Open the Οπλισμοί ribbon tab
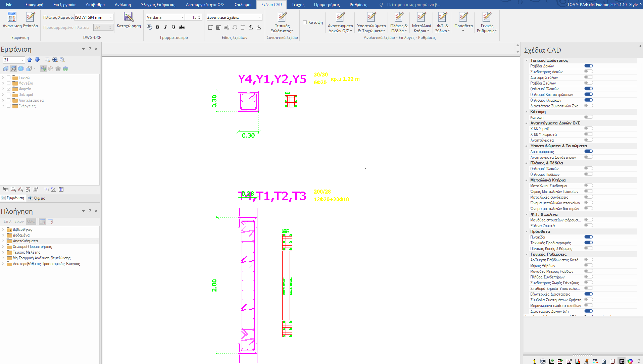 tap(243, 5)
